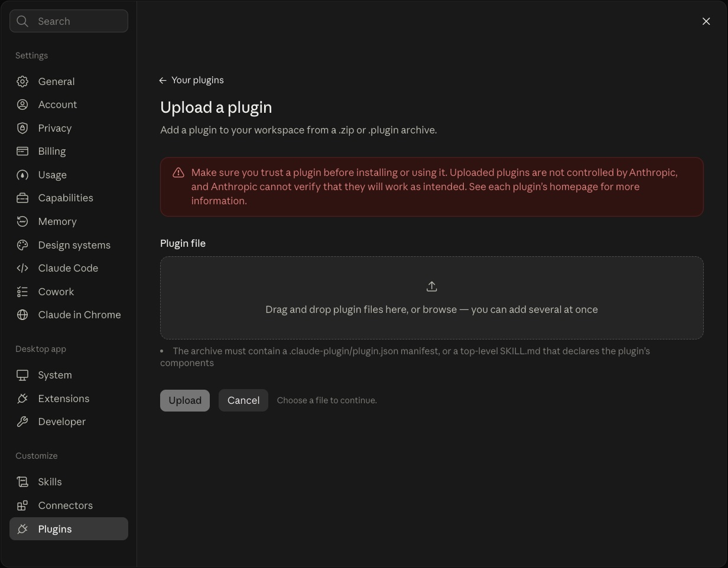Click the Account person icon

click(22, 105)
